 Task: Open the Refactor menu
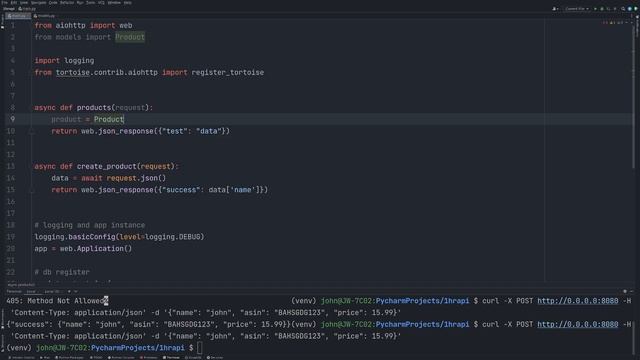[x=67, y=3]
